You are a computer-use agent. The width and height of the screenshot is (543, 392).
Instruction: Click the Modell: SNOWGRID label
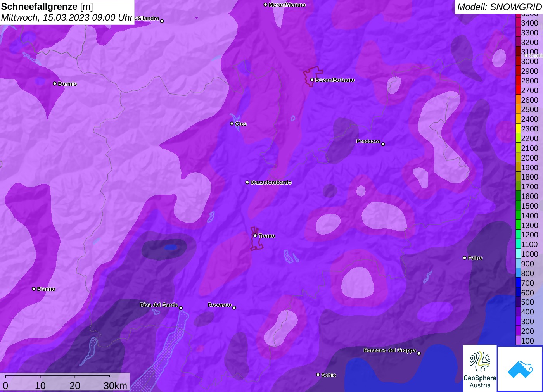[x=499, y=7]
